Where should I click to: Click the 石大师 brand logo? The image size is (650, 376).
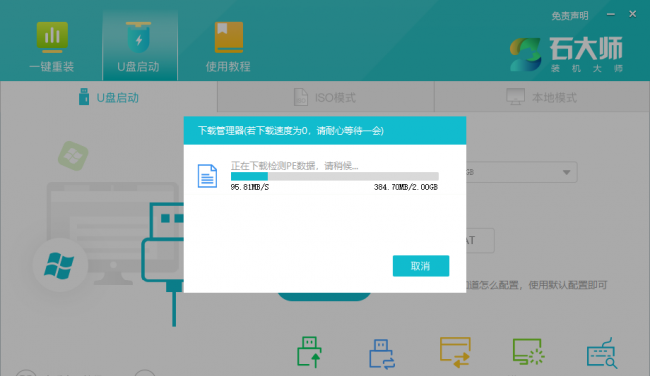[x=566, y=54]
